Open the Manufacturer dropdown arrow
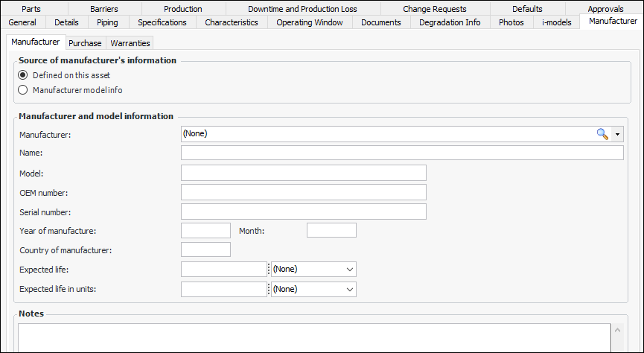Screen dimensions: 644x353 pos(617,134)
